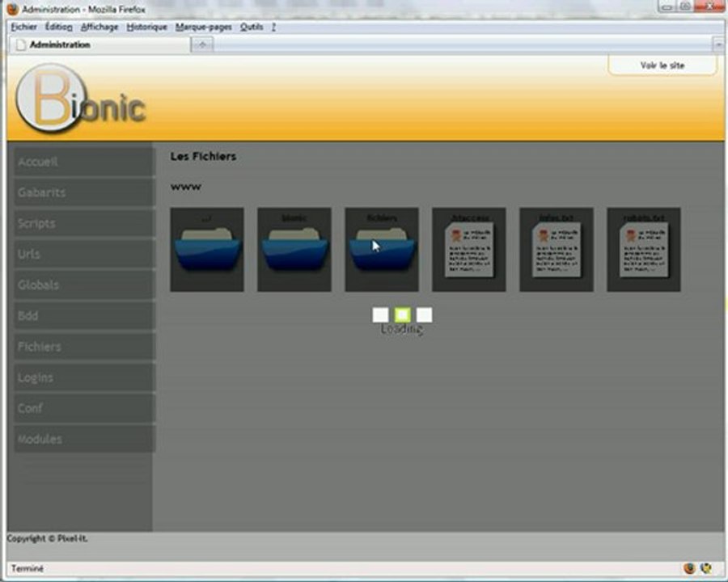Screen dimensions: 728x582
Task: Click the 'Terminé' status bar text
Action: (x=28, y=568)
